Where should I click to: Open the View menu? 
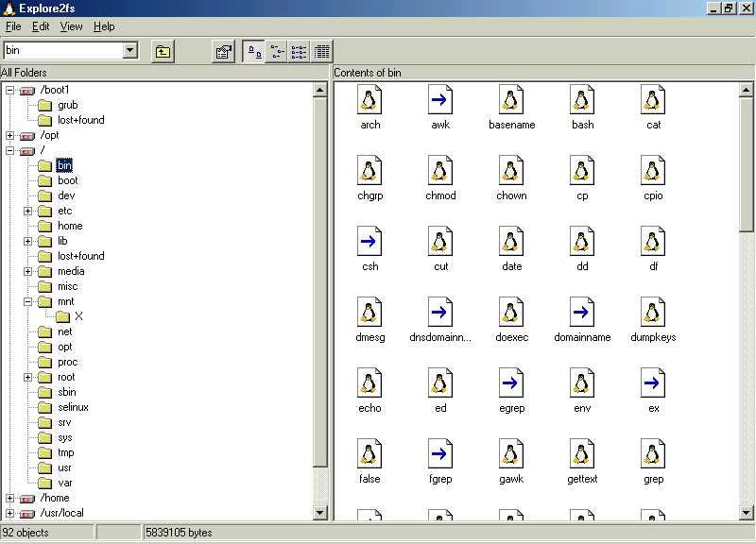pos(71,26)
